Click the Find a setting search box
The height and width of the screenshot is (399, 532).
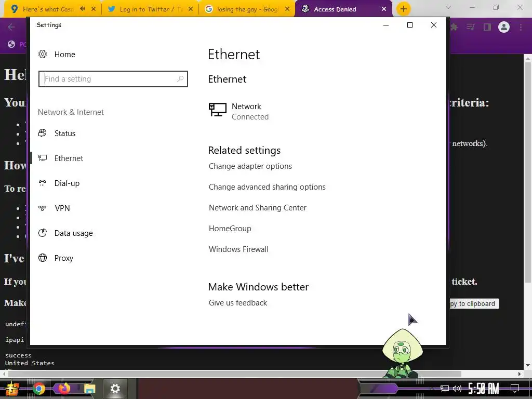pos(113,79)
